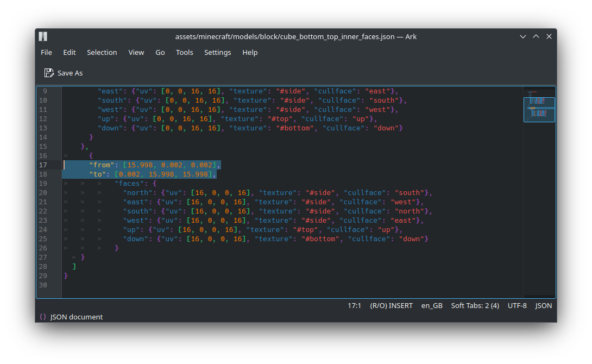
Task: Click line number 9 in gutter
Action: tap(45, 91)
